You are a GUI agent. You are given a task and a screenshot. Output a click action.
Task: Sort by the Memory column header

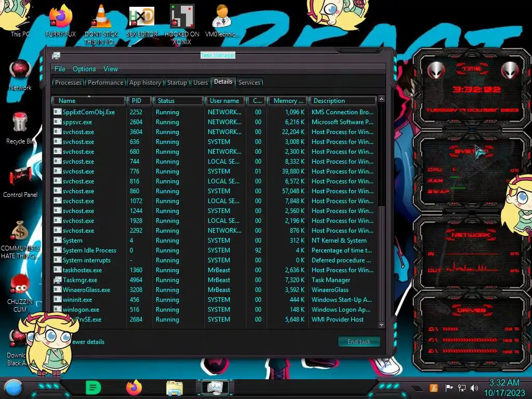pos(287,101)
